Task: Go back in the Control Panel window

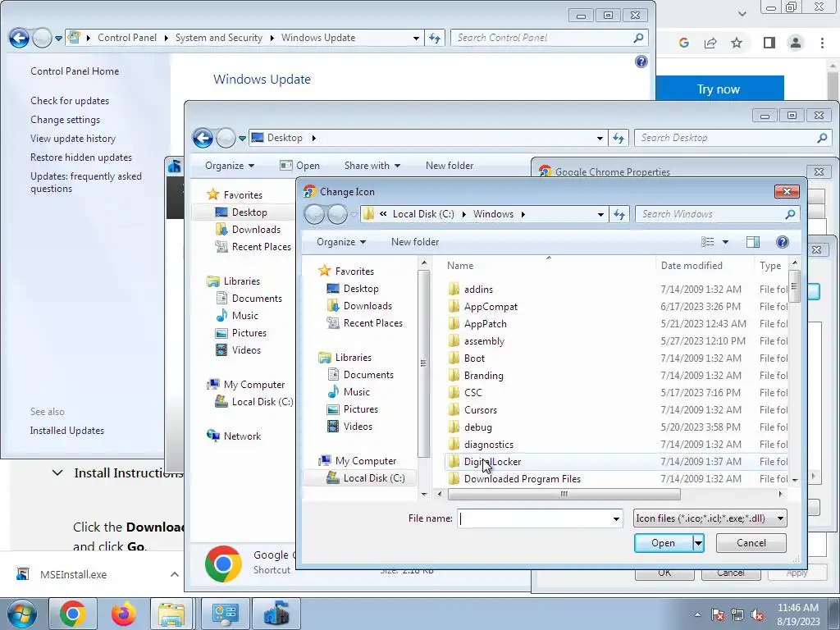Action: coord(19,38)
